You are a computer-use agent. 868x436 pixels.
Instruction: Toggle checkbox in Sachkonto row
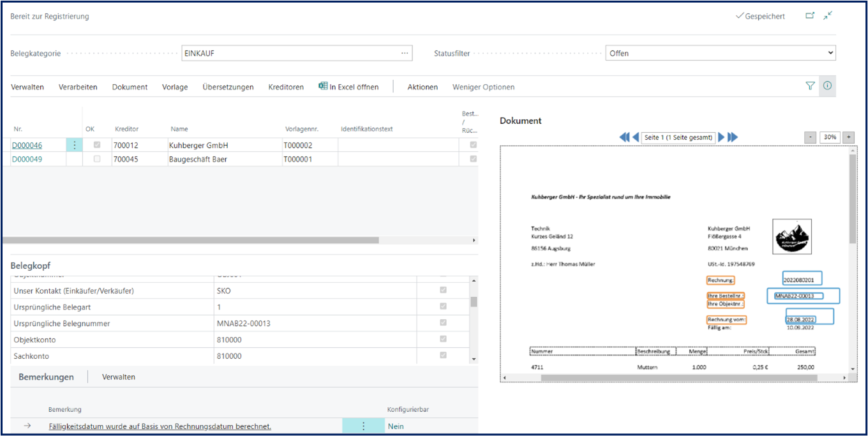pyautogui.click(x=443, y=356)
